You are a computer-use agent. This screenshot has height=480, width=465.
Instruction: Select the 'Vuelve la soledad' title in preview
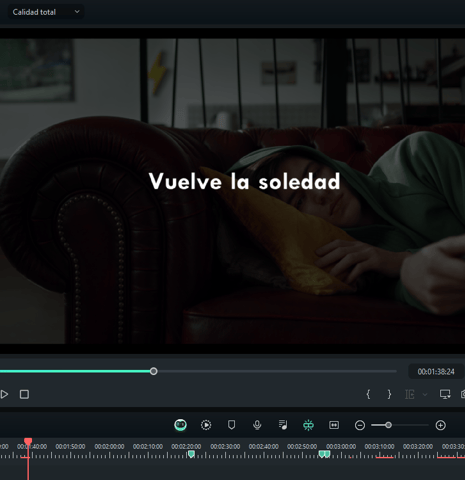pos(244,182)
